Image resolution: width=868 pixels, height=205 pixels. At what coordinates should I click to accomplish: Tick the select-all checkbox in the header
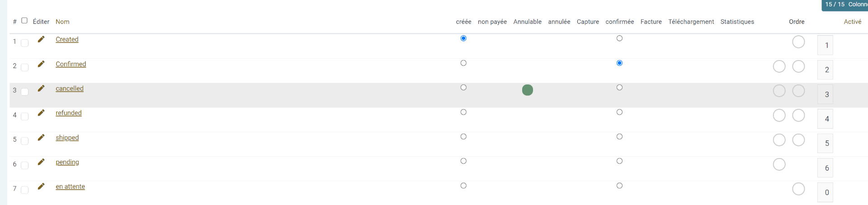(24, 20)
